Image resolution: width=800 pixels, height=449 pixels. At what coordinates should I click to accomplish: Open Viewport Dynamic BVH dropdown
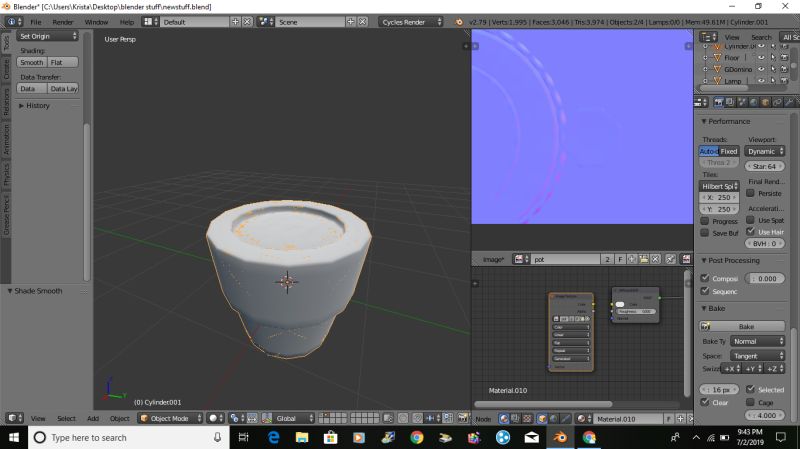(764, 152)
